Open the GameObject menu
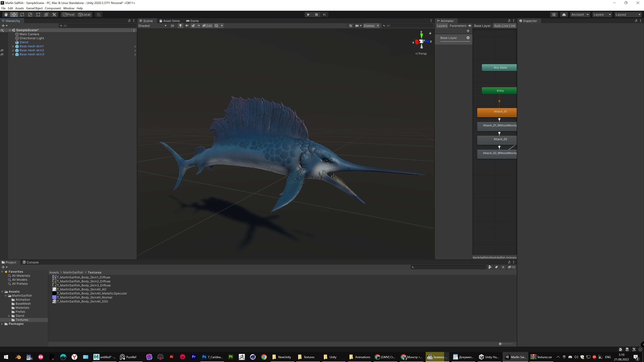Screen dimensions: 644x362 pyautogui.click(x=34, y=8)
